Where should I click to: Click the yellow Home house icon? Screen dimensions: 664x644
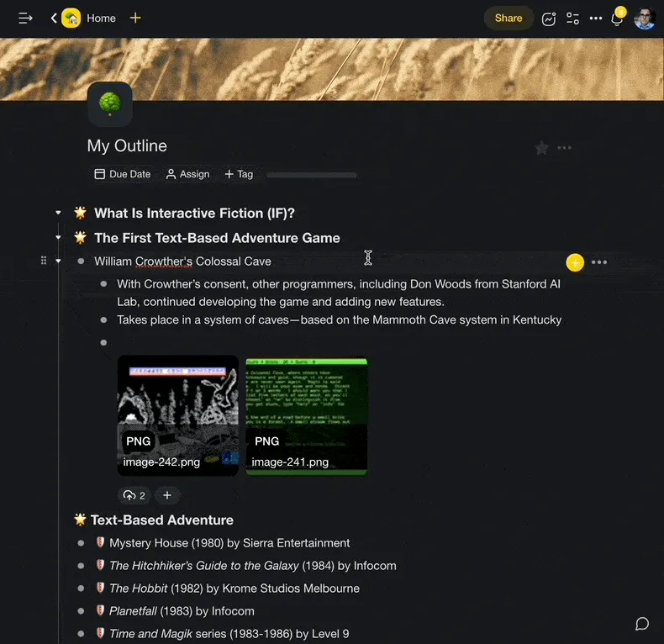(x=71, y=18)
